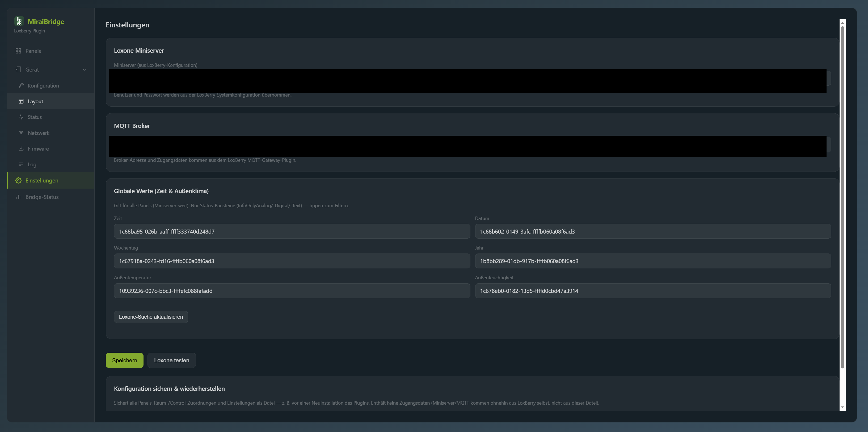
Task: Click Globale Werte section heading
Action: coord(161,191)
